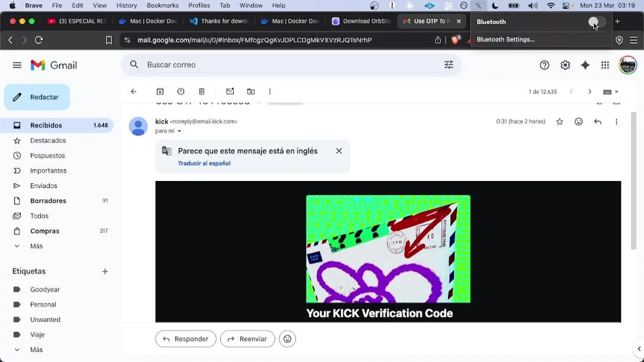Viewport: 644px width, 362px height.
Task: Open Google apps grid
Action: coord(605,65)
